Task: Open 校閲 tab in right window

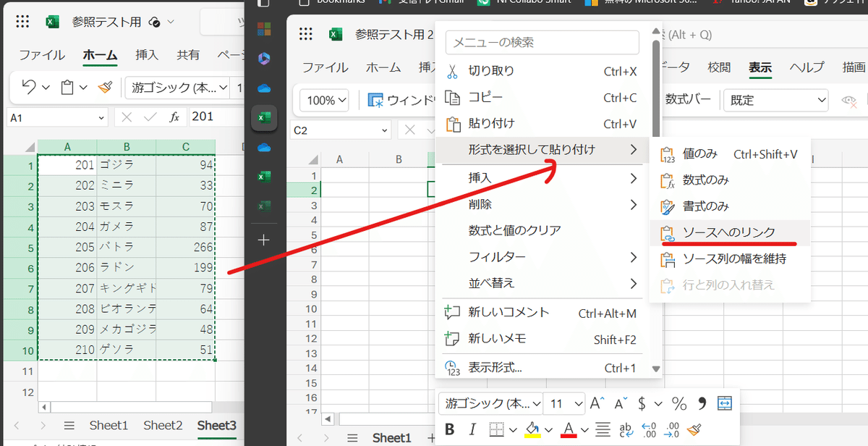Action: click(719, 67)
